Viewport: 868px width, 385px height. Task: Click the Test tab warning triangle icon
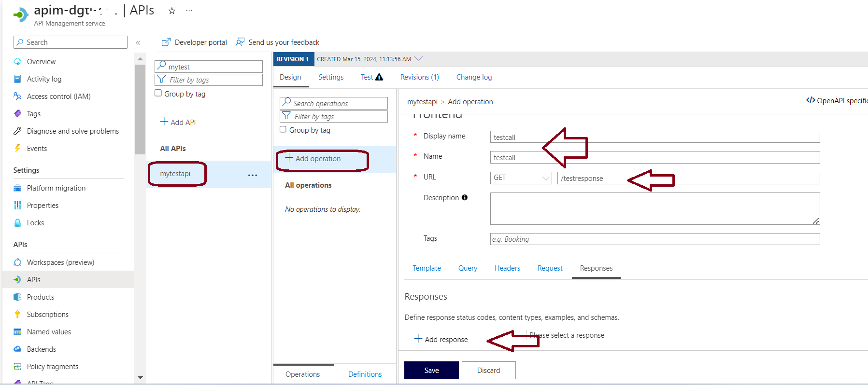(379, 77)
